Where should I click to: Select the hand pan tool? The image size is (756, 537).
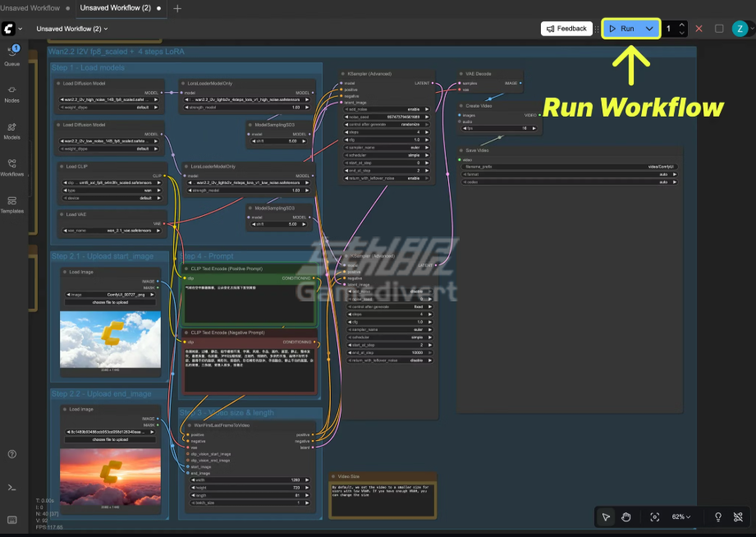tap(625, 516)
